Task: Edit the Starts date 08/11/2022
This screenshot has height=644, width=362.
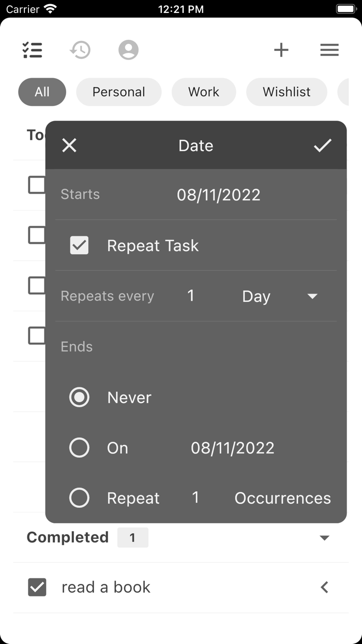Action: [x=218, y=195]
